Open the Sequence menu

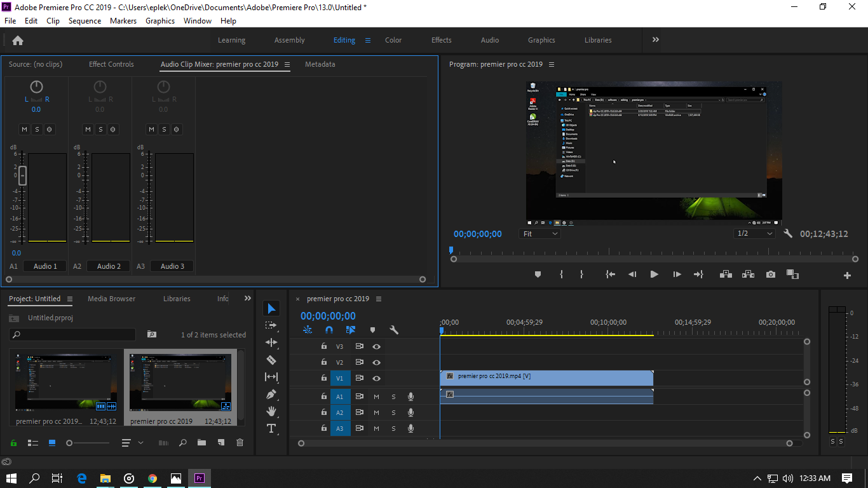pyautogui.click(x=85, y=21)
